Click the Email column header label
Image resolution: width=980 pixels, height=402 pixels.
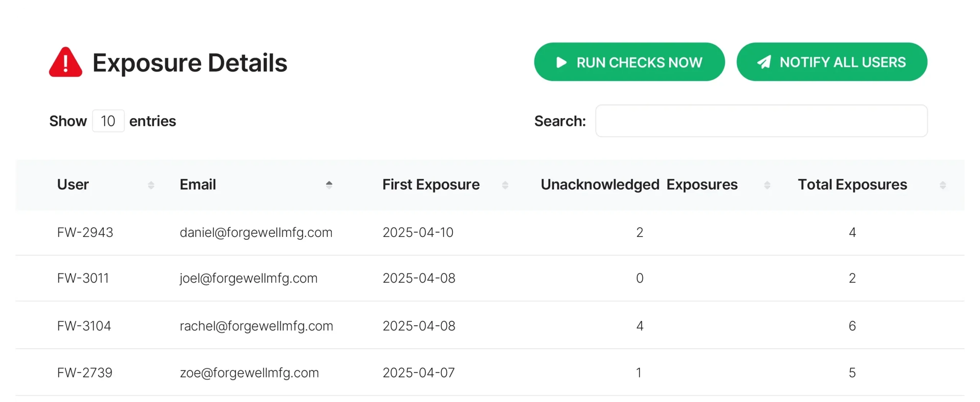[x=198, y=185]
